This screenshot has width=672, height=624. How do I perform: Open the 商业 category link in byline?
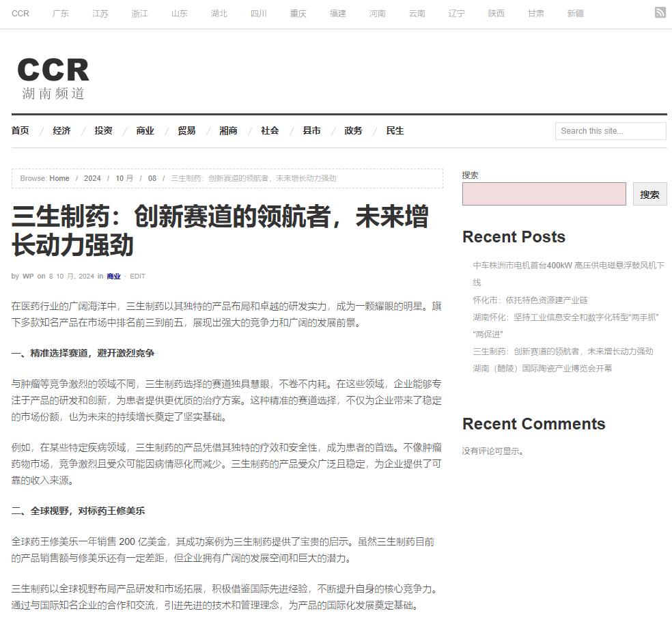(113, 276)
